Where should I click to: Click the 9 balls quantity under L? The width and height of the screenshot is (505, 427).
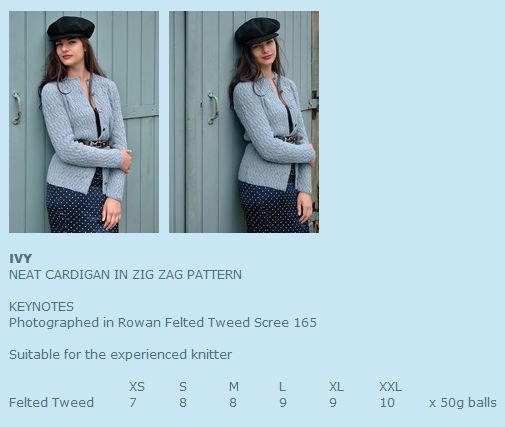(x=283, y=403)
